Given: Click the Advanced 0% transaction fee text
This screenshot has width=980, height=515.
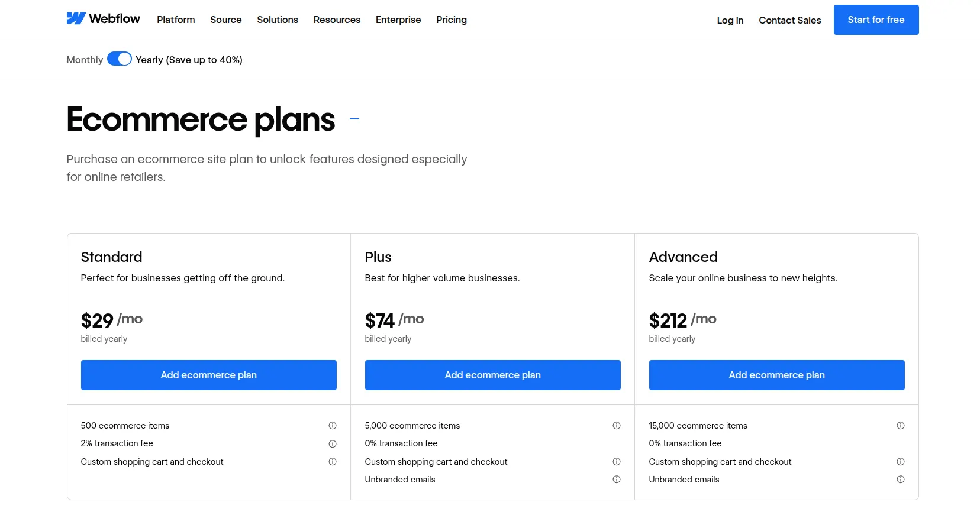Looking at the screenshot, I should point(685,443).
